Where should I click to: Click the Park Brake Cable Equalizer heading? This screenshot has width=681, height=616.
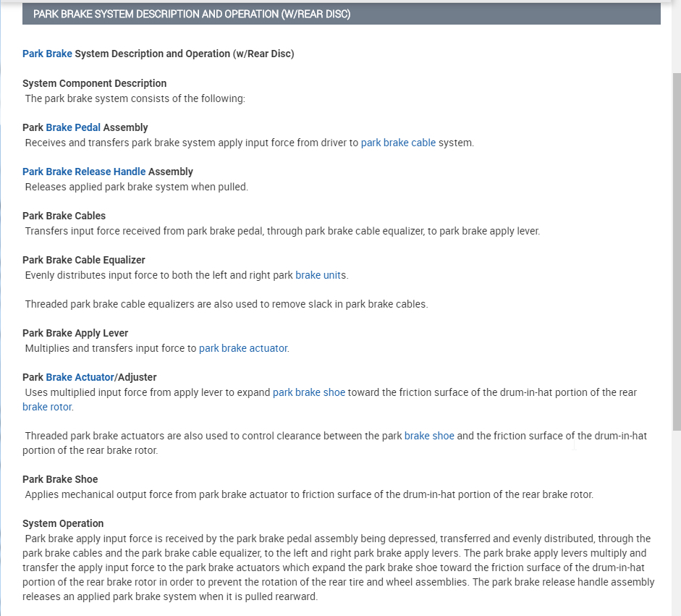(84, 260)
